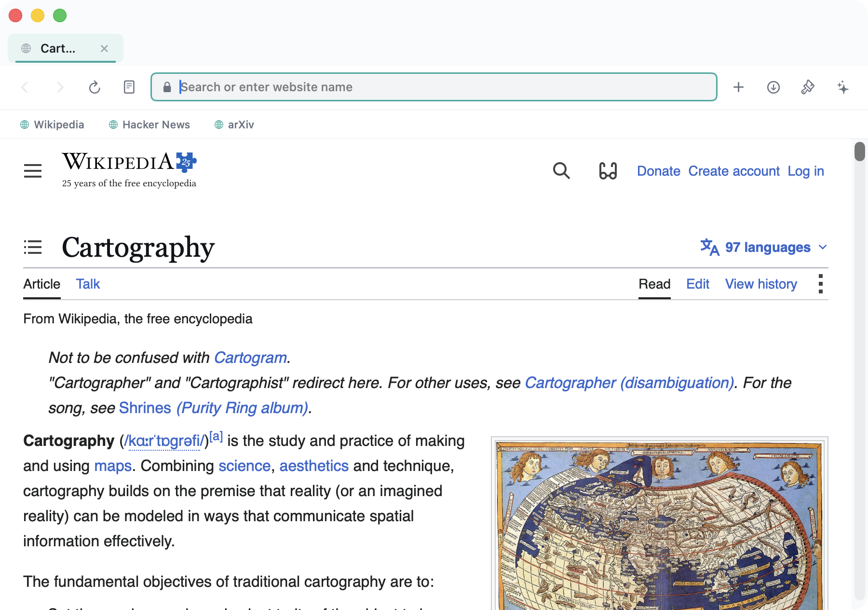Viewport: 868px width, 610px height.
Task: Open Cartographer (disambiguation) link
Action: (x=629, y=383)
